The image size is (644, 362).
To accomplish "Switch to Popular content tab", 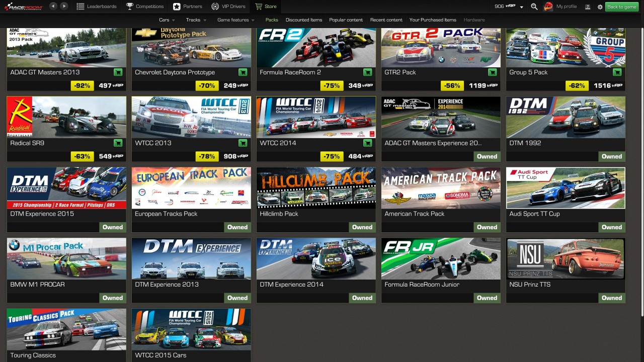I will 346,20.
